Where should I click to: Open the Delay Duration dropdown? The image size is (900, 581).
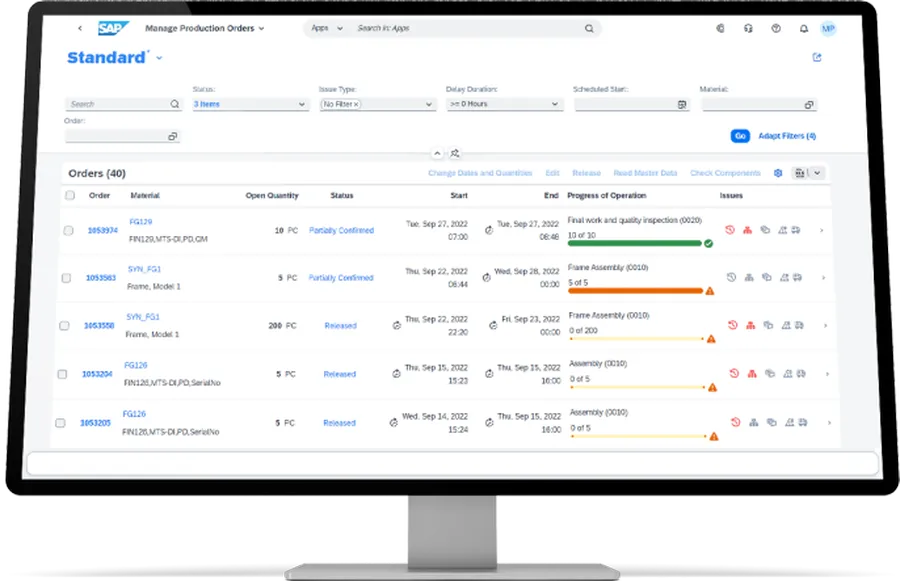[556, 104]
